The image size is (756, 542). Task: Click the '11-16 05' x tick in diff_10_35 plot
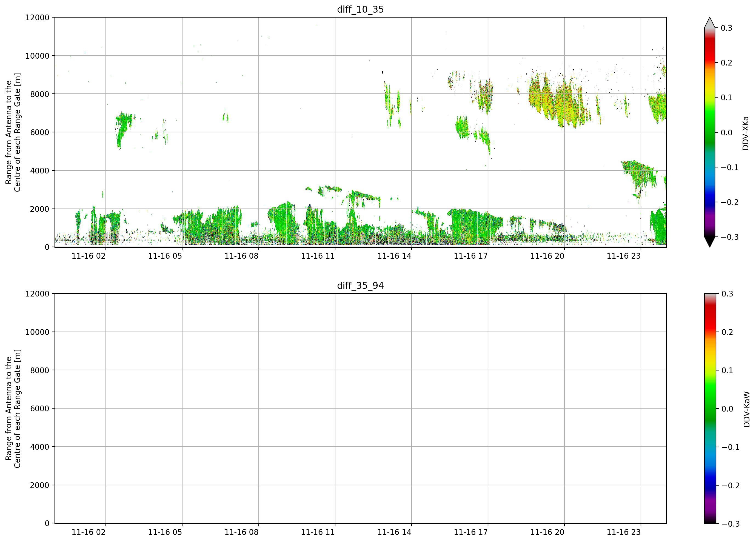click(165, 256)
